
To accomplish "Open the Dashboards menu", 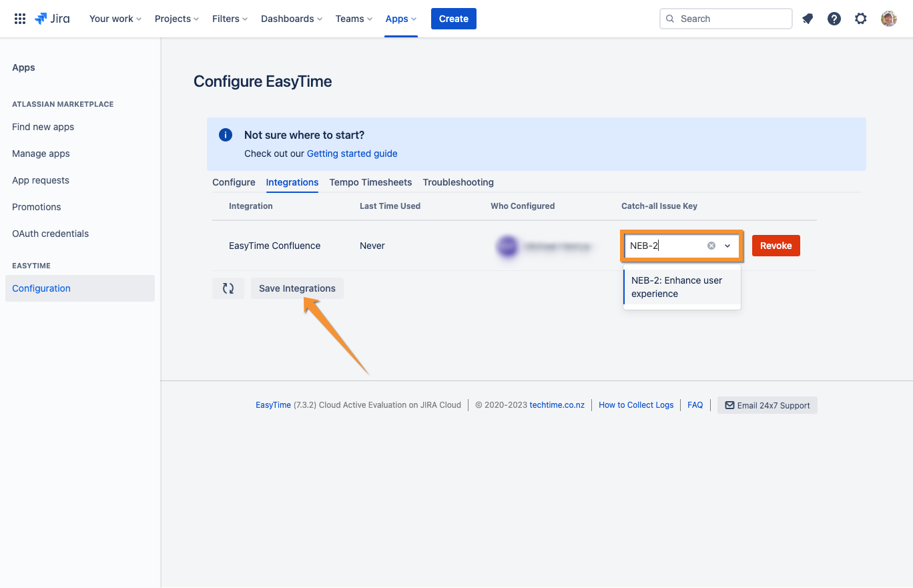I will [292, 19].
